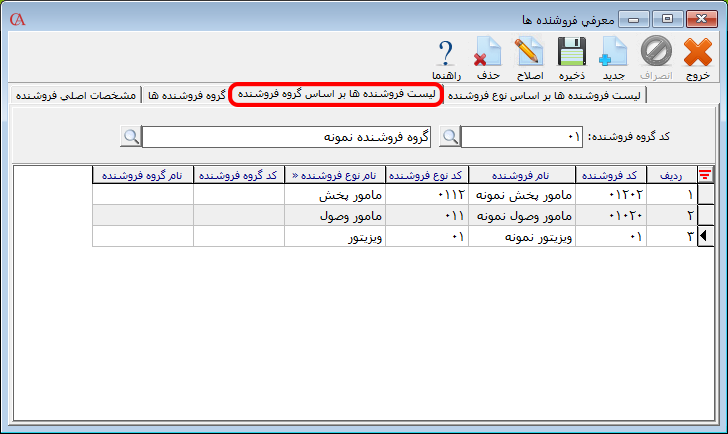Sort by نام نوع فروشنده column header
728x434 pixels.
coord(335,175)
